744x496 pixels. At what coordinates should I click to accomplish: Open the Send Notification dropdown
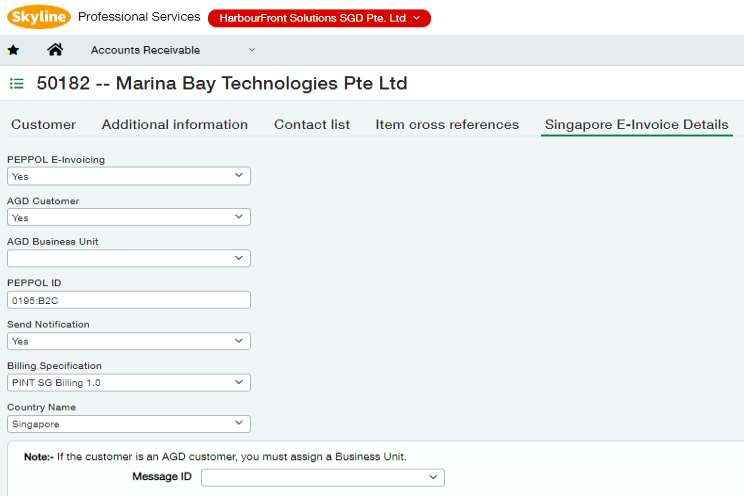(x=128, y=341)
